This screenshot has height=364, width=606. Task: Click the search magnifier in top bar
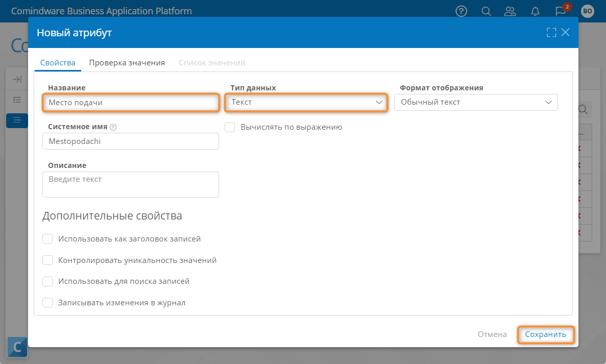(x=486, y=11)
